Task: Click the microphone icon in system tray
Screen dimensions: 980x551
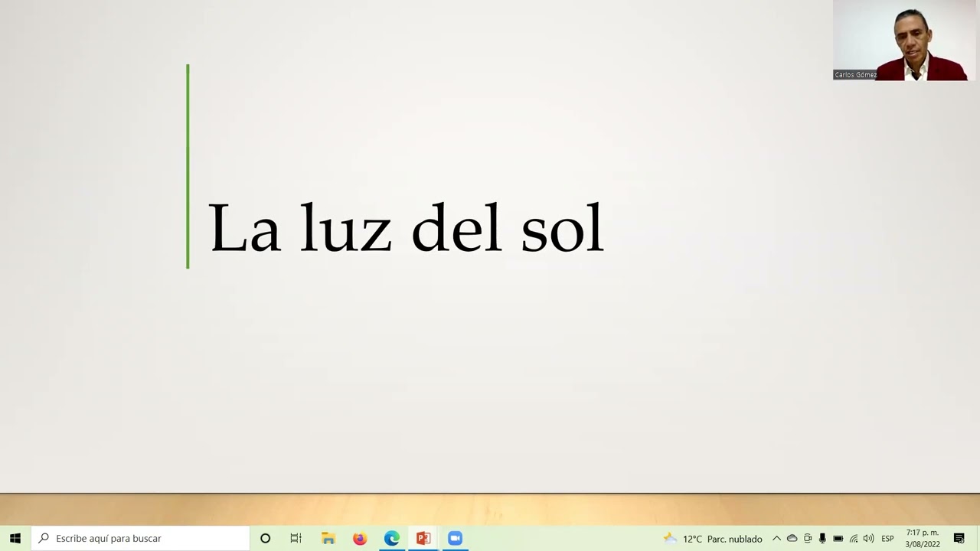Action: [822, 539]
